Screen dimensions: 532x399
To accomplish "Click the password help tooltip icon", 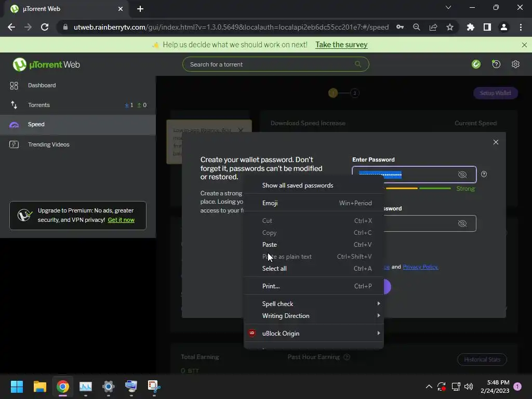I will [484, 174].
